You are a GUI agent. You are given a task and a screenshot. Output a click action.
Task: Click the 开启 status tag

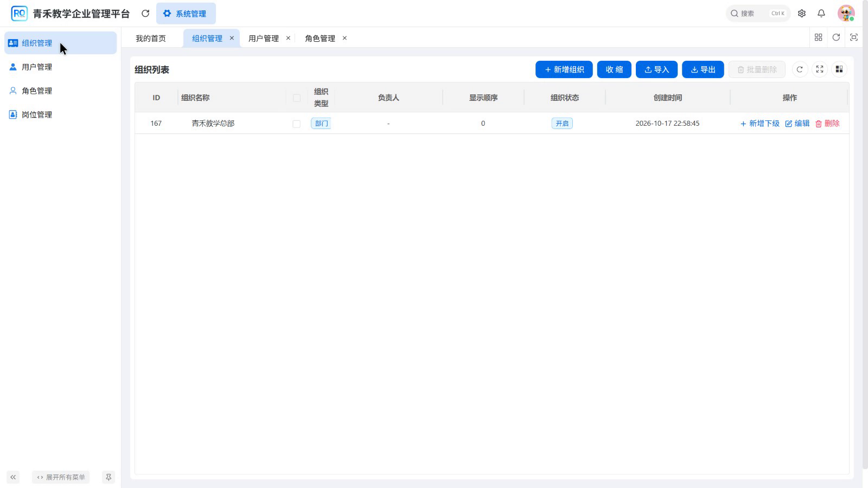click(x=562, y=124)
